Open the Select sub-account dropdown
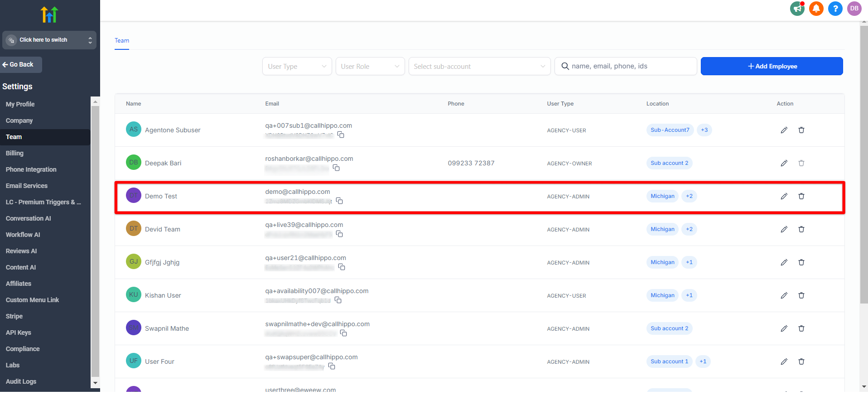Viewport: 868px width, 400px height. (480, 66)
